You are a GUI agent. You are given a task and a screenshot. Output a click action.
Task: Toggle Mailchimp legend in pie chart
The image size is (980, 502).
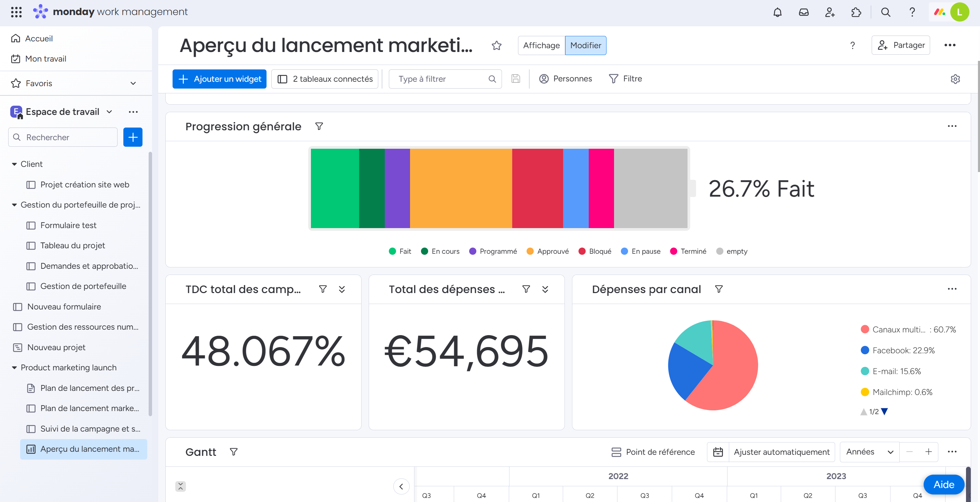(896, 392)
